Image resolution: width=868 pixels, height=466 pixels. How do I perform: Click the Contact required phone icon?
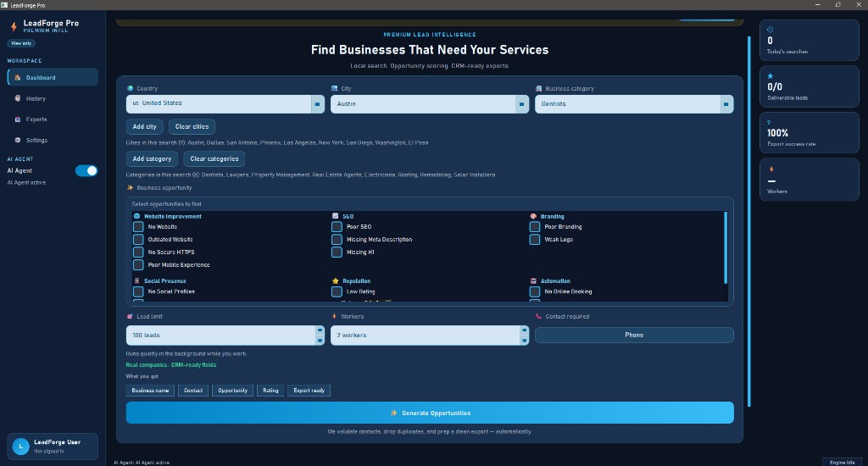pos(538,317)
